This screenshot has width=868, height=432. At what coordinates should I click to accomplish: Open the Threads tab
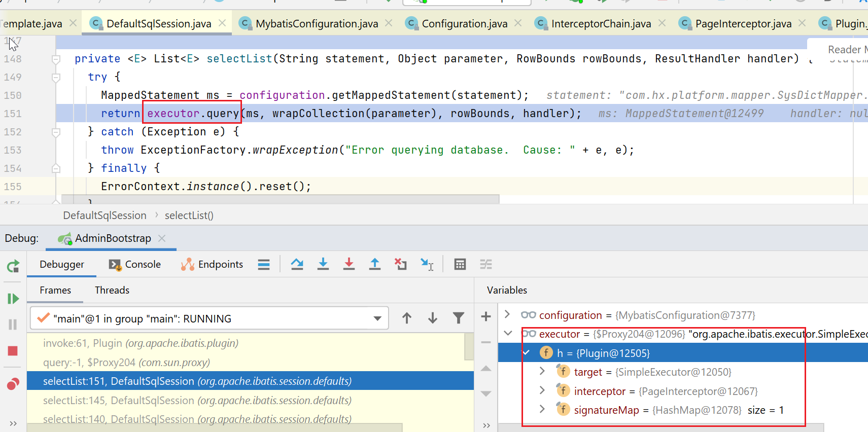[x=112, y=290]
